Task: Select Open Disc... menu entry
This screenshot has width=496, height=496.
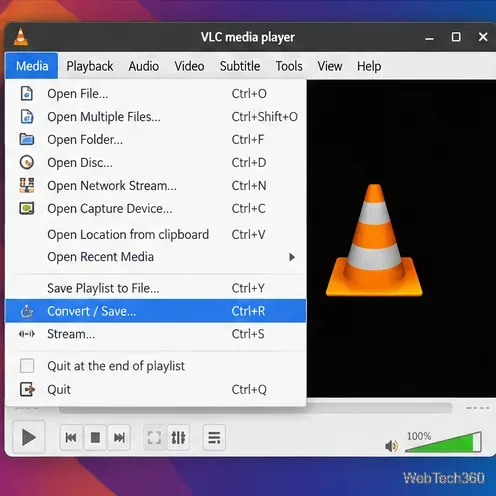Action: [156, 162]
